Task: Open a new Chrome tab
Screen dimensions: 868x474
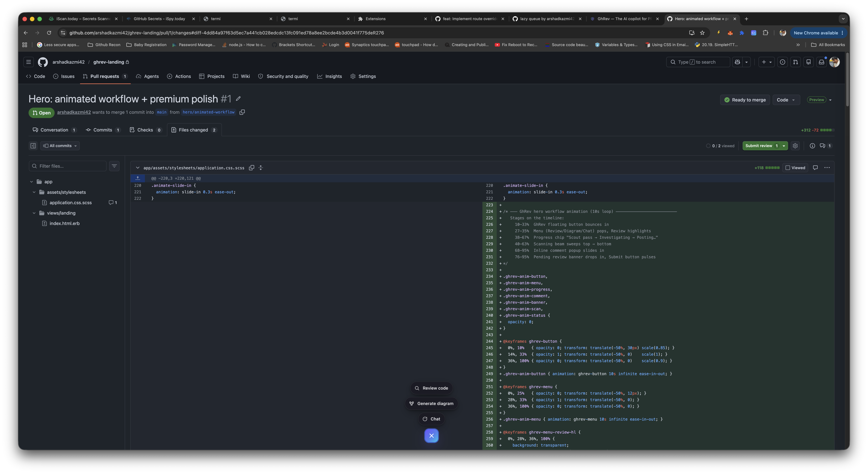Action: (x=746, y=19)
